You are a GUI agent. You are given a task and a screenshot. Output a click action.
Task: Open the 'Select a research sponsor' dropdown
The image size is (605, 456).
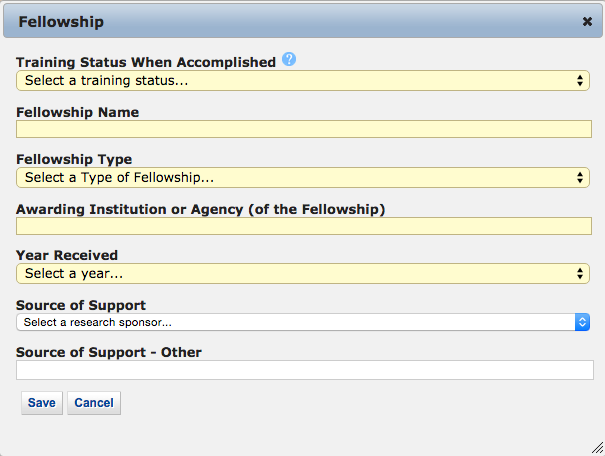coord(303,322)
